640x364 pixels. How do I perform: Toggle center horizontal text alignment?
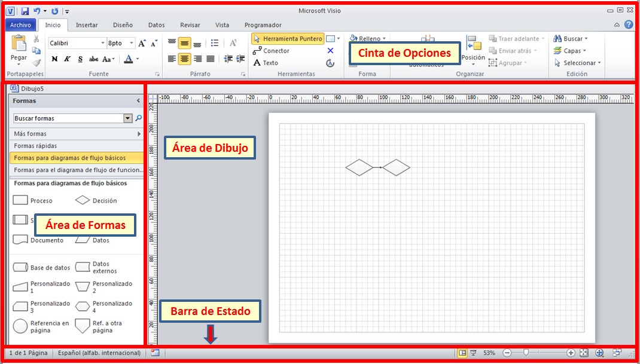point(185,59)
